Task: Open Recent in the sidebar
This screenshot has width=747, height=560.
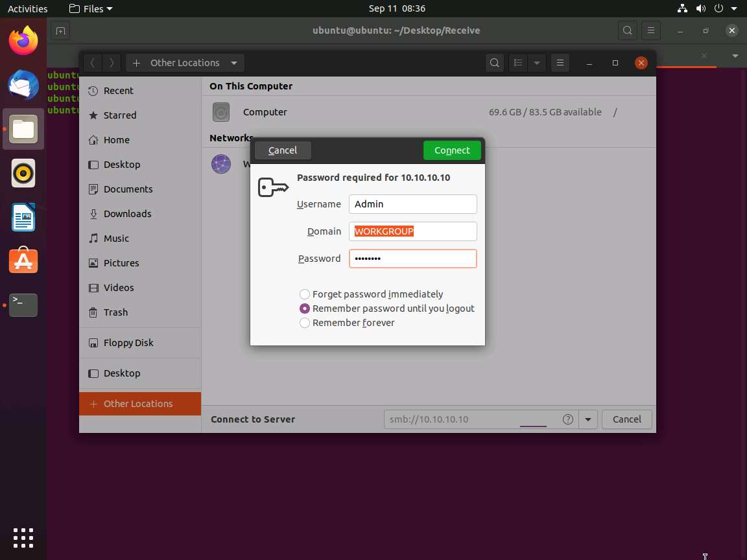Action: click(x=140, y=91)
